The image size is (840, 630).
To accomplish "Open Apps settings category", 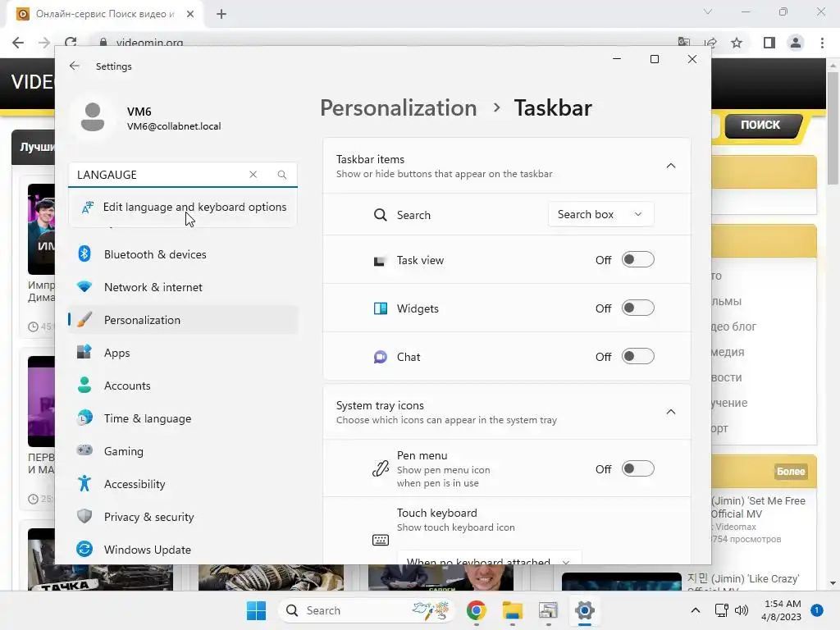I will [x=183, y=353].
